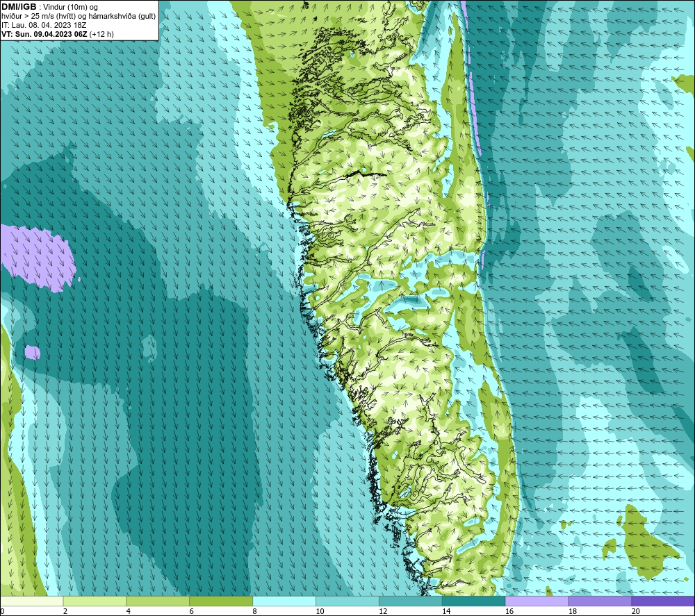Click the legend label '12'
The image size is (695, 616).
point(383,611)
